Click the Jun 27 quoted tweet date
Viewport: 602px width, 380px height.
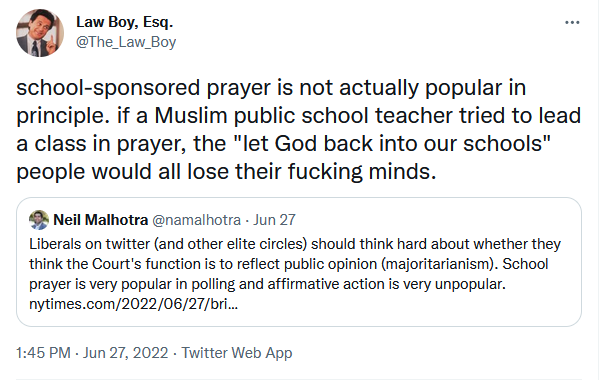[274, 220]
